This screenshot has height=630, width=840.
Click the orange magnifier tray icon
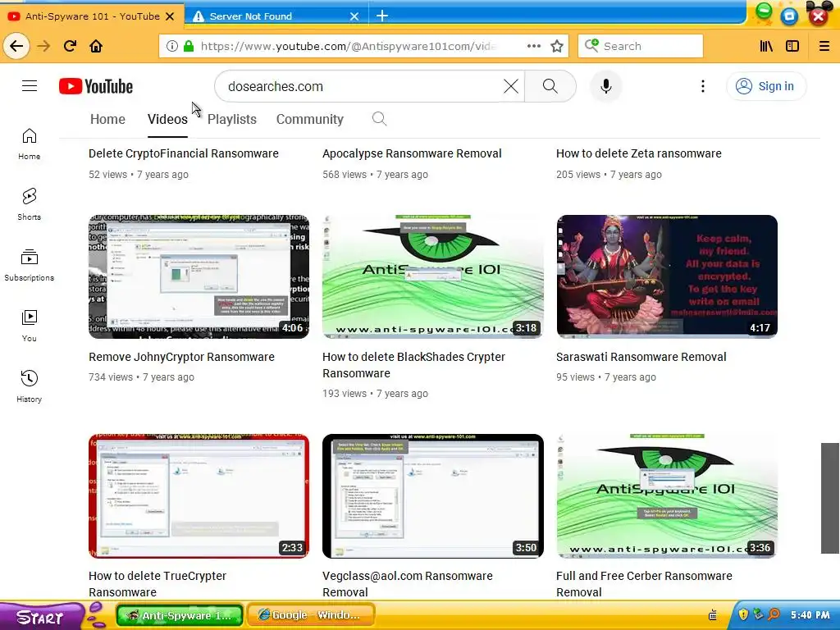coord(774,614)
